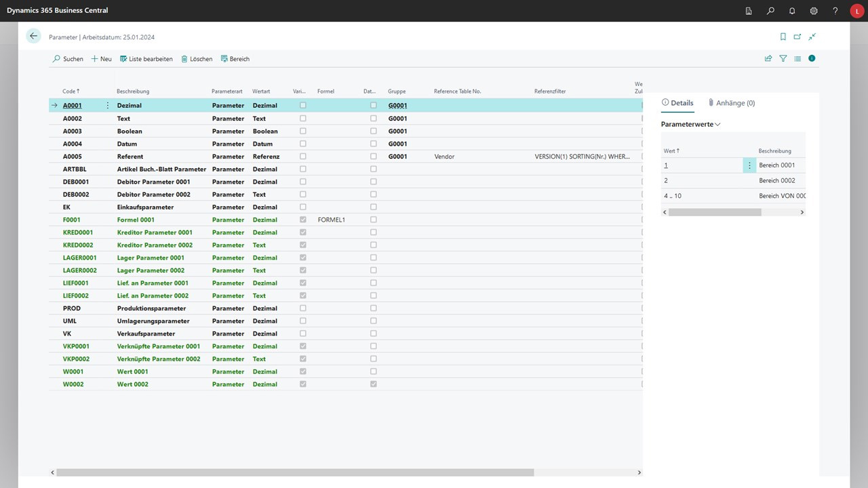This screenshot has height=488, width=868.
Task: Sort by the Code column header
Action: pos(71,91)
